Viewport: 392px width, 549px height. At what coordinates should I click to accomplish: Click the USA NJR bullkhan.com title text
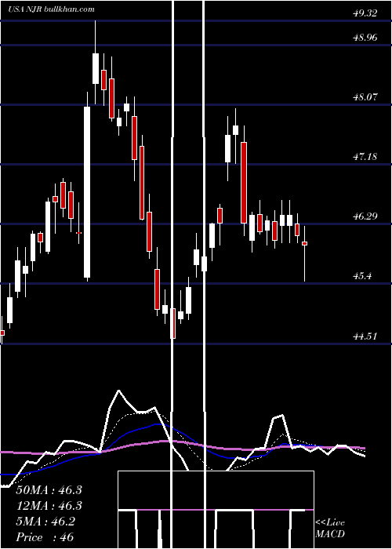pyautogui.click(x=52, y=9)
